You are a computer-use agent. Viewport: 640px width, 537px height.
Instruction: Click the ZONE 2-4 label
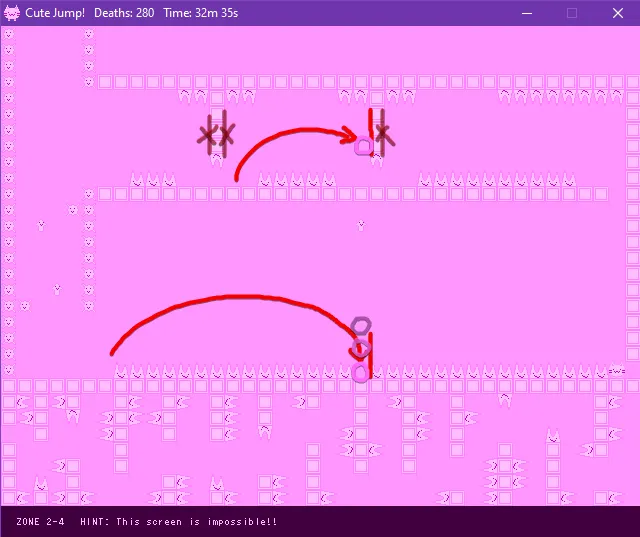coord(41,522)
